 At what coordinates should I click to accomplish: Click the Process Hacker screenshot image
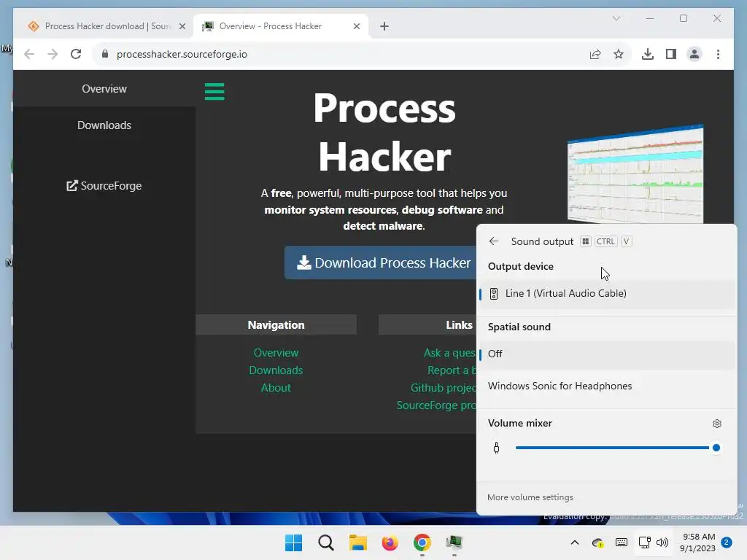pyautogui.click(x=635, y=174)
